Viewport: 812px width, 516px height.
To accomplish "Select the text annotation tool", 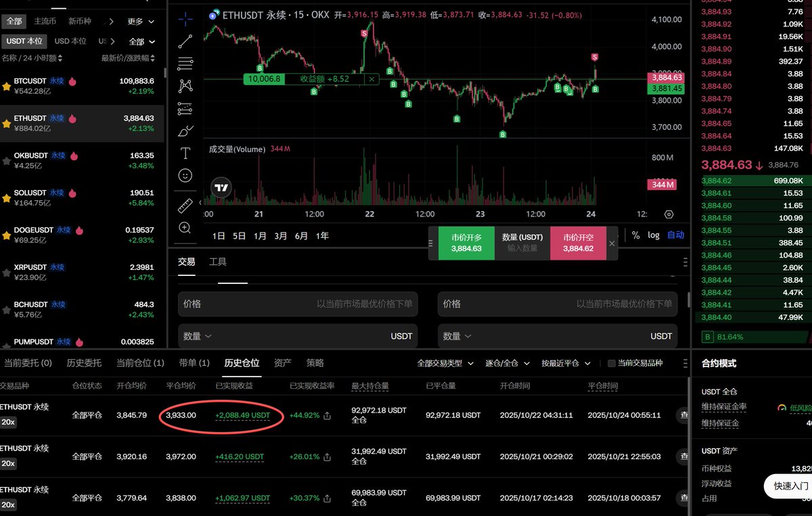I will point(185,153).
